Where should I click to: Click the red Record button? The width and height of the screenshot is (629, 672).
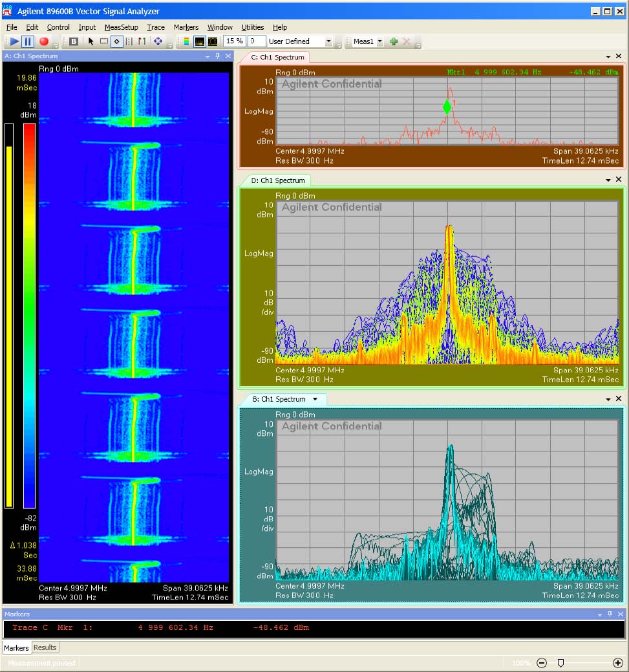tap(43, 41)
